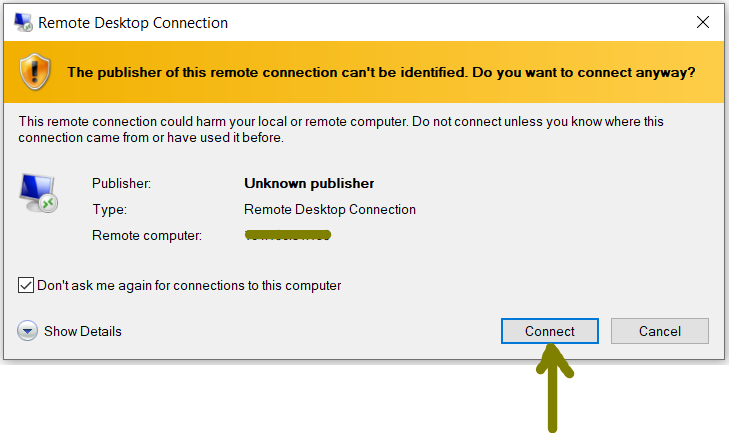Click the Publisher field label
The width and height of the screenshot is (729, 433).
point(121,183)
